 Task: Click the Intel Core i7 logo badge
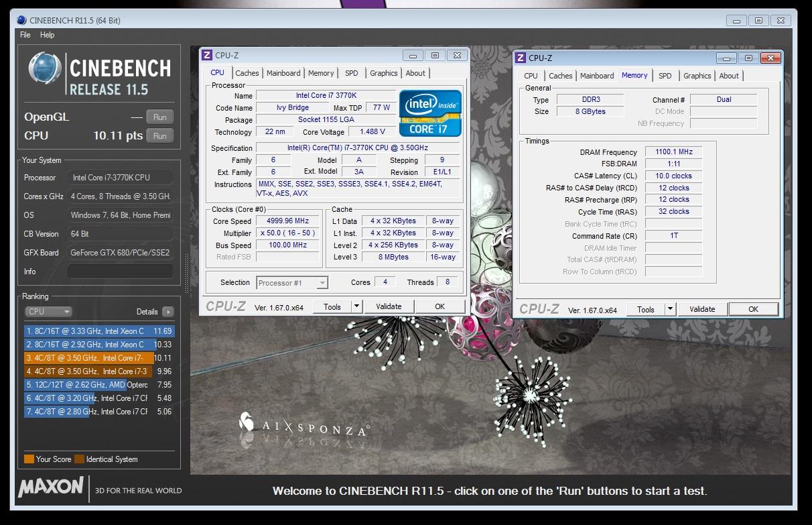click(430, 113)
